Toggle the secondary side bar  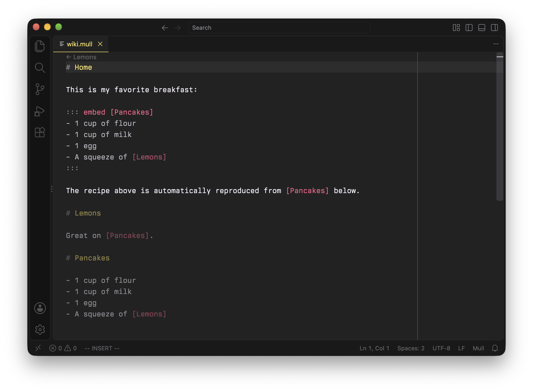point(494,28)
